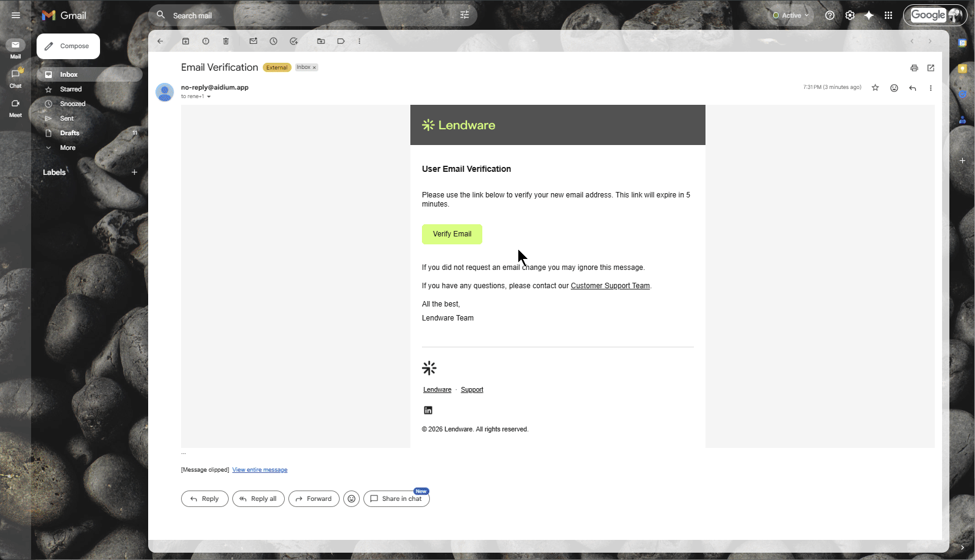Snooze this email

273,41
